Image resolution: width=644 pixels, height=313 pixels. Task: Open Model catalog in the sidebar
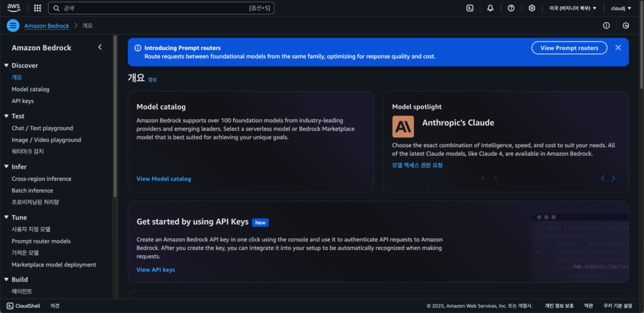[x=30, y=89]
